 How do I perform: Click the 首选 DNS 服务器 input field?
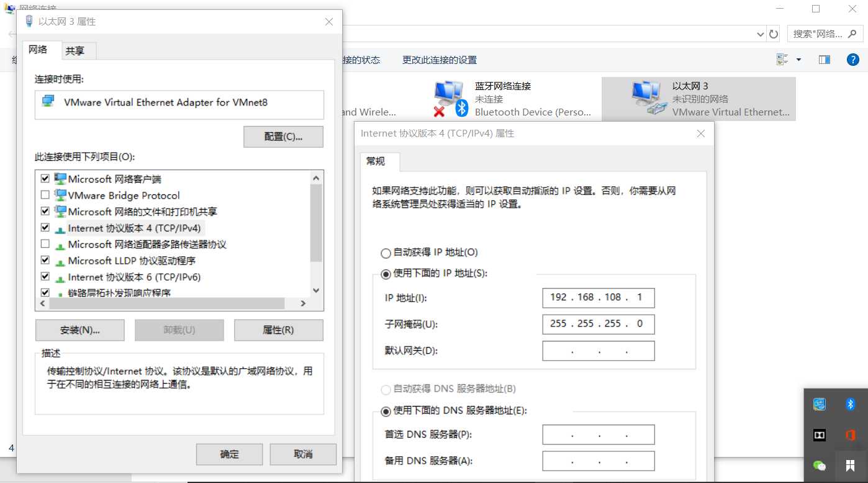pos(599,435)
